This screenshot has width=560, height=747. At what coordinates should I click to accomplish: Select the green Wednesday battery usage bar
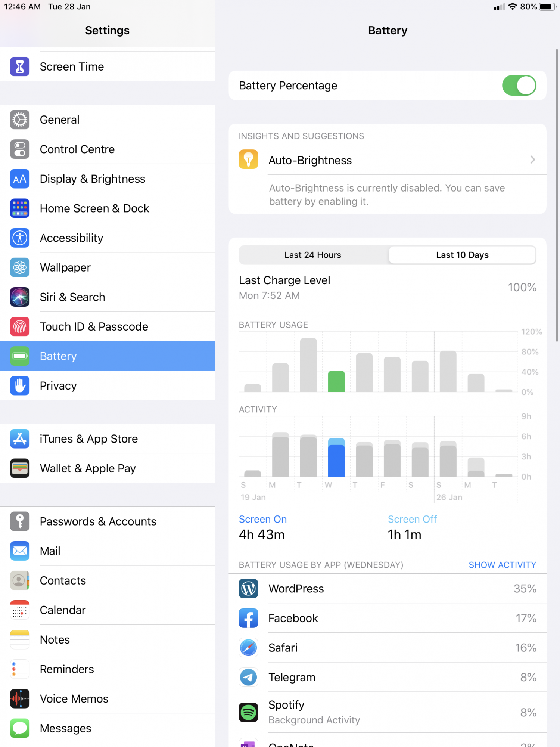pos(336,381)
